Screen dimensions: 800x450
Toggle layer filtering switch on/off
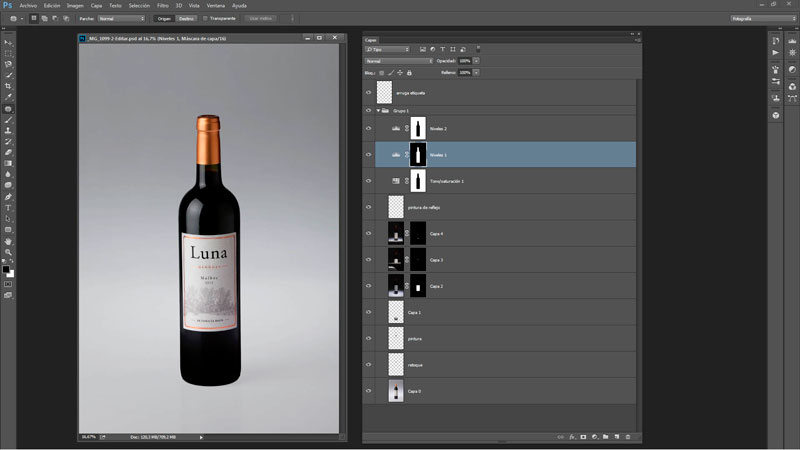click(478, 49)
